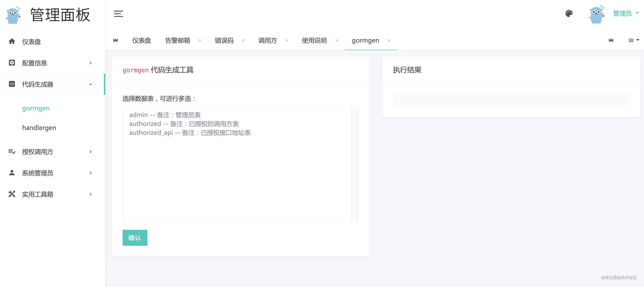Viewport: 644px width, 287px height.
Task: Open the theme palette icon
Action: coord(569,14)
